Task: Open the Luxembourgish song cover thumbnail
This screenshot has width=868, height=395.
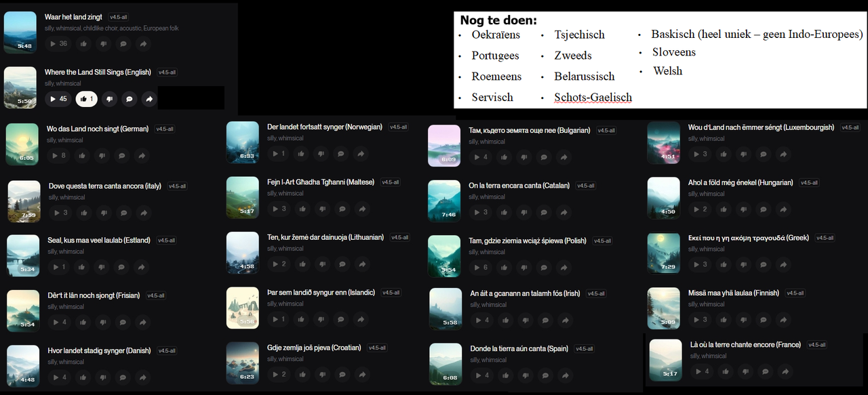Action: click(x=664, y=142)
